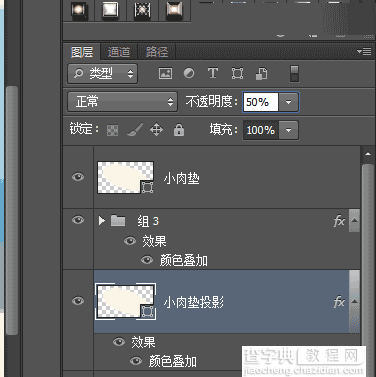The image size is (376, 377).
Task: Select the first style preset thumbnail
Action: [79, 10]
